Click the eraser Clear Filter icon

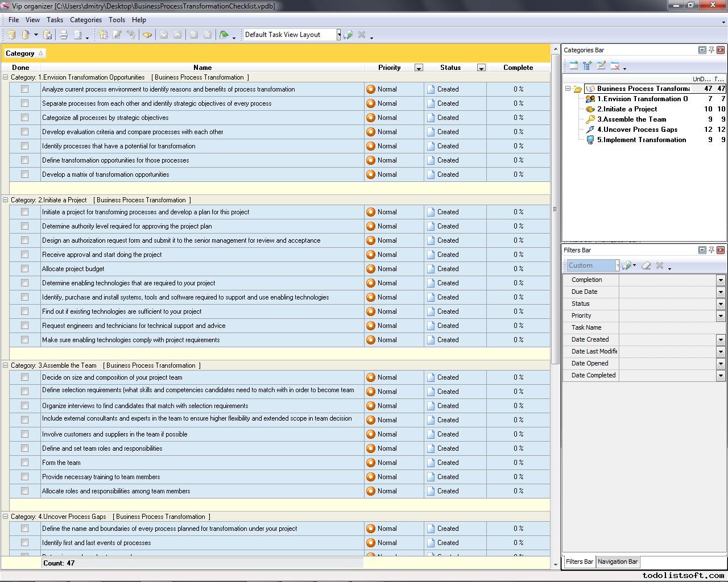pyautogui.click(x=646, y=265)
